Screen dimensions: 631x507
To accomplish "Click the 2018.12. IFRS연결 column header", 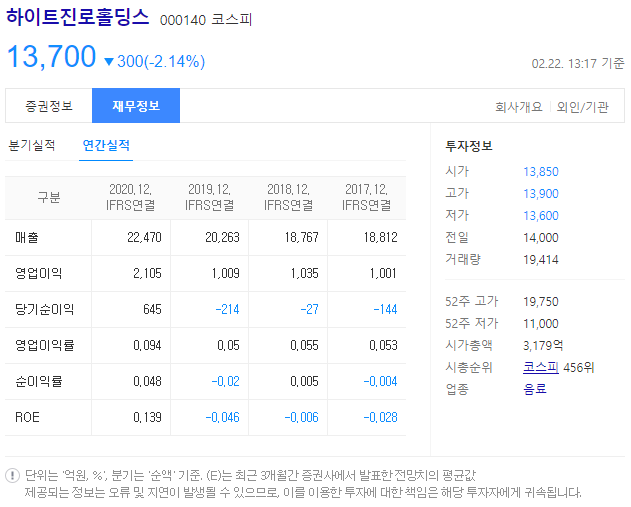I will [x=288, y=197].
